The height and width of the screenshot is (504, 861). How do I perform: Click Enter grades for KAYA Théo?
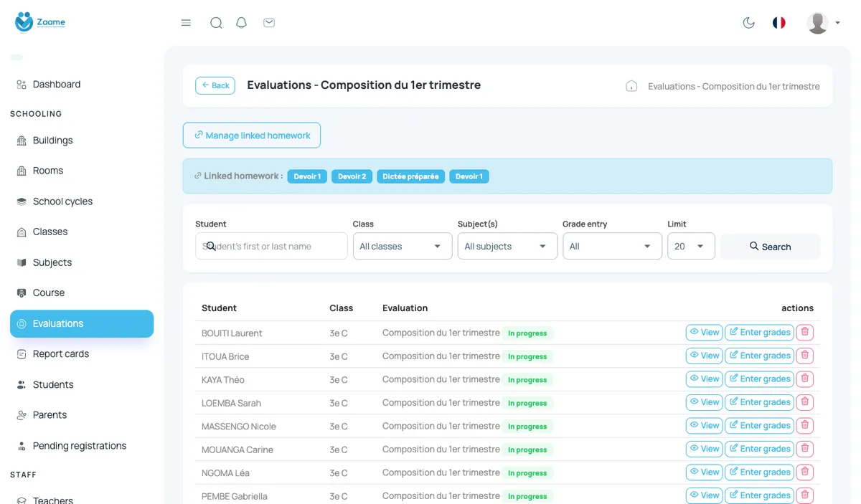[x=760, y=379]
